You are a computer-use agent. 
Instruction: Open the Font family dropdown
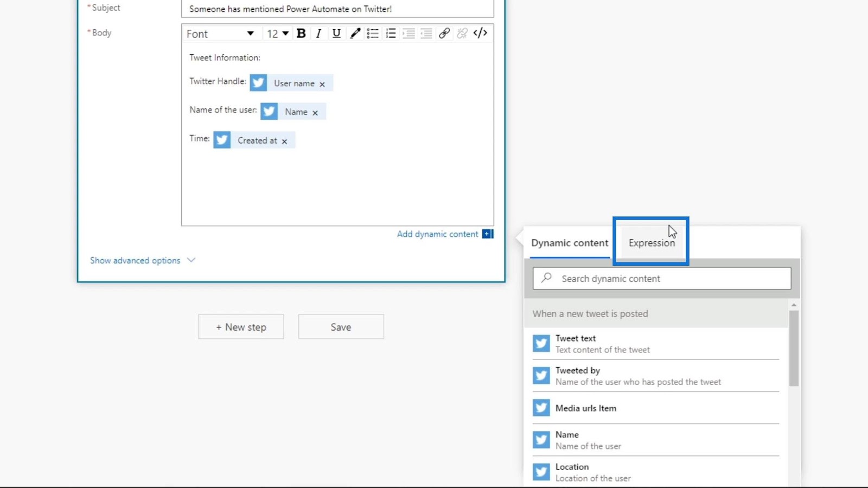[220, 34]
